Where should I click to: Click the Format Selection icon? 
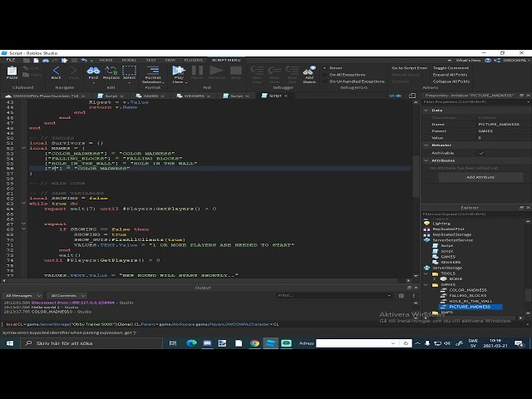153,71
